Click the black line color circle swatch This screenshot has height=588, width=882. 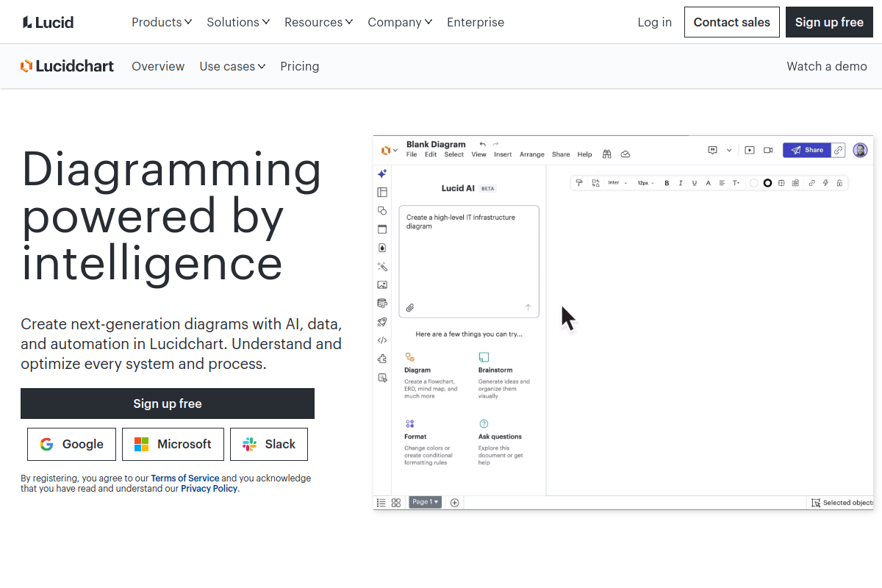pyautogui.click(x=767, y=183)
